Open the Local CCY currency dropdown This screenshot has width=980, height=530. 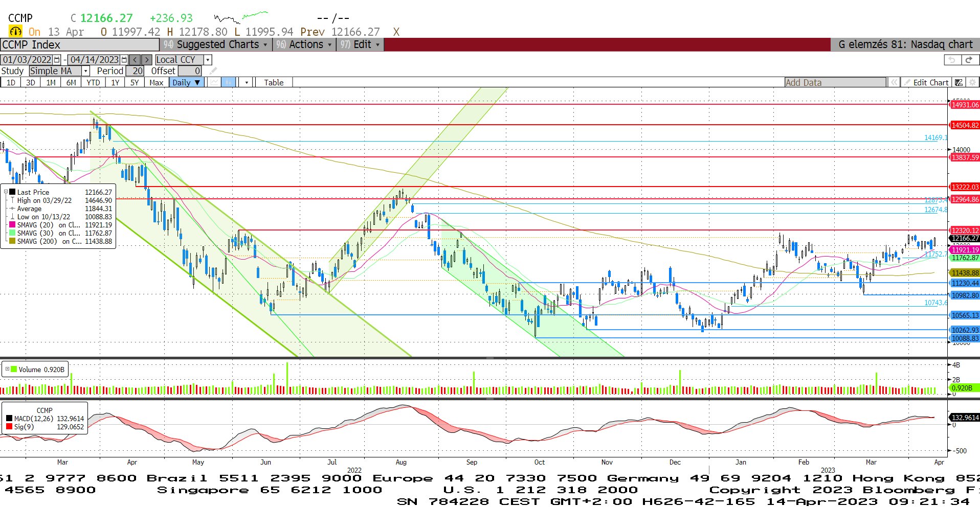[x=208, y=60]
